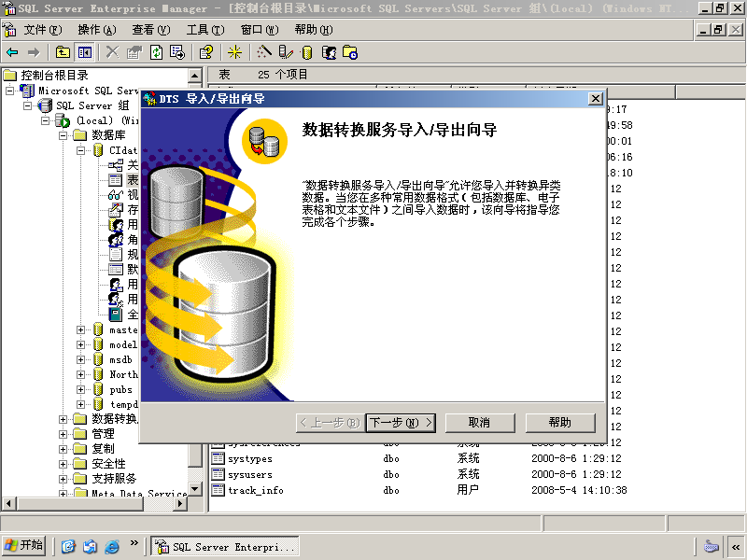Close the DTS 导入/导出向导 dialog

point(596,99)
